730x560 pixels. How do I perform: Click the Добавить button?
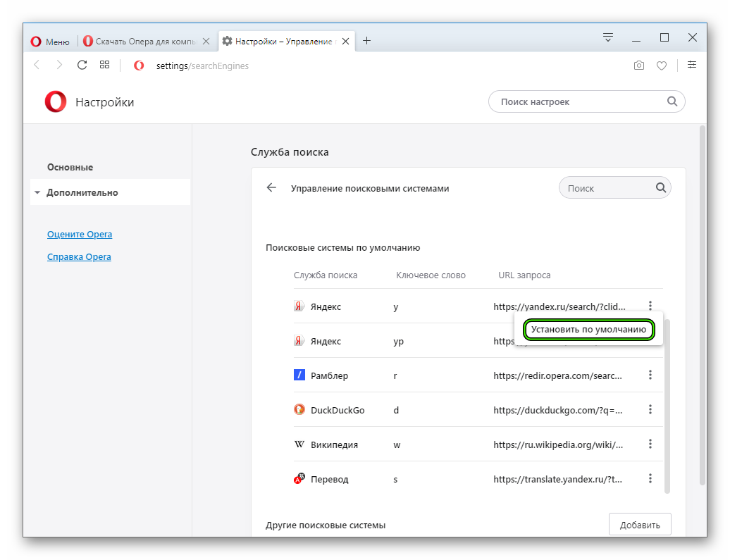click(640, 525)
